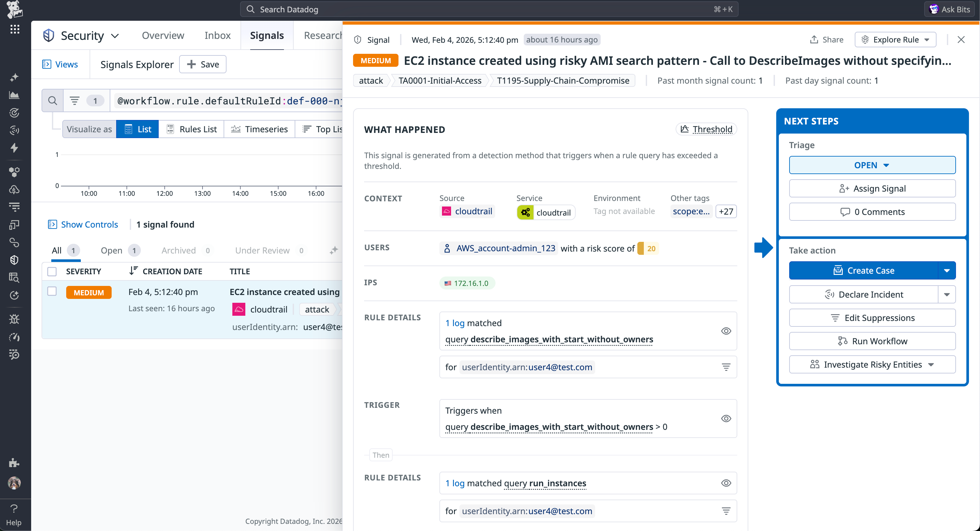The width and height of the screenshot is (980, 531).
Task: Select the bug tracking icon in left sidebar
Action: point(14,319)
